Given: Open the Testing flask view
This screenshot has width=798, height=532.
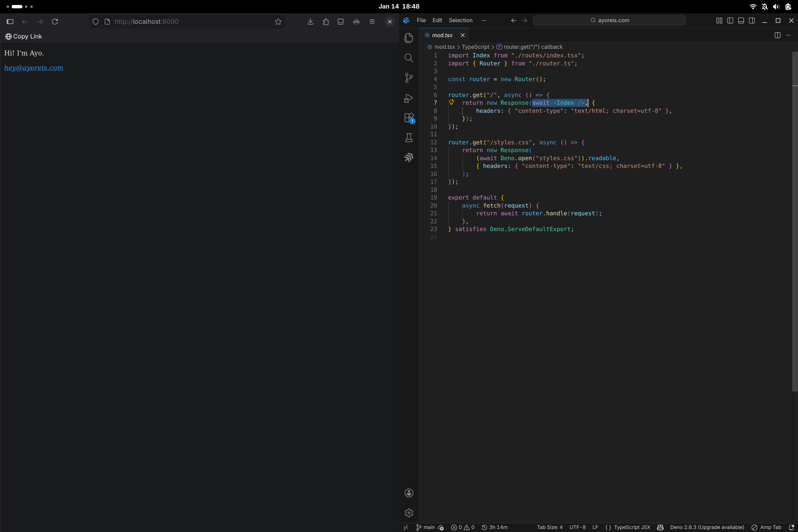Looking at the screenshot, I should 409,138.
